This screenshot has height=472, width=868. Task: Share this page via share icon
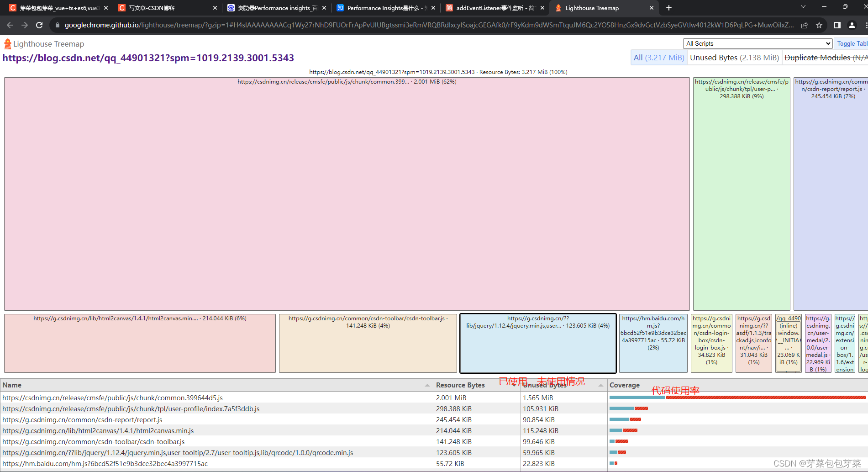[805, 25]
